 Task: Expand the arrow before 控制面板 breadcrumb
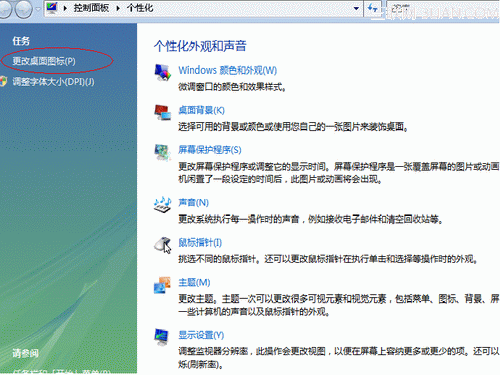pos(65,8)
